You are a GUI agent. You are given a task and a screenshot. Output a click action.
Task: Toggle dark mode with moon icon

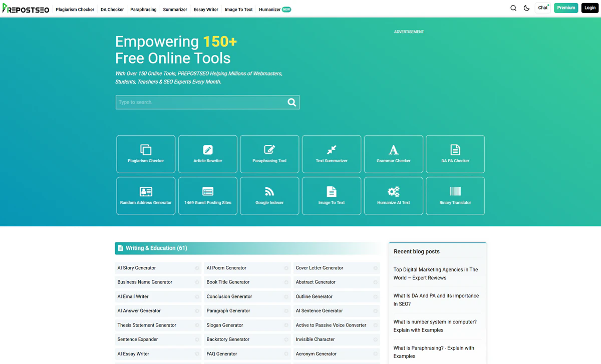tap(526, 8)
